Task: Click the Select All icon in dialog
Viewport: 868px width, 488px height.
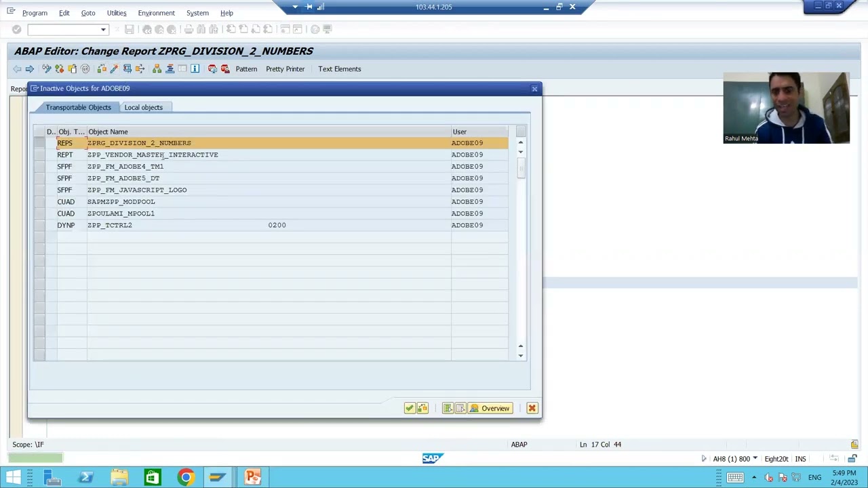Action: click(x=448, y=408)
